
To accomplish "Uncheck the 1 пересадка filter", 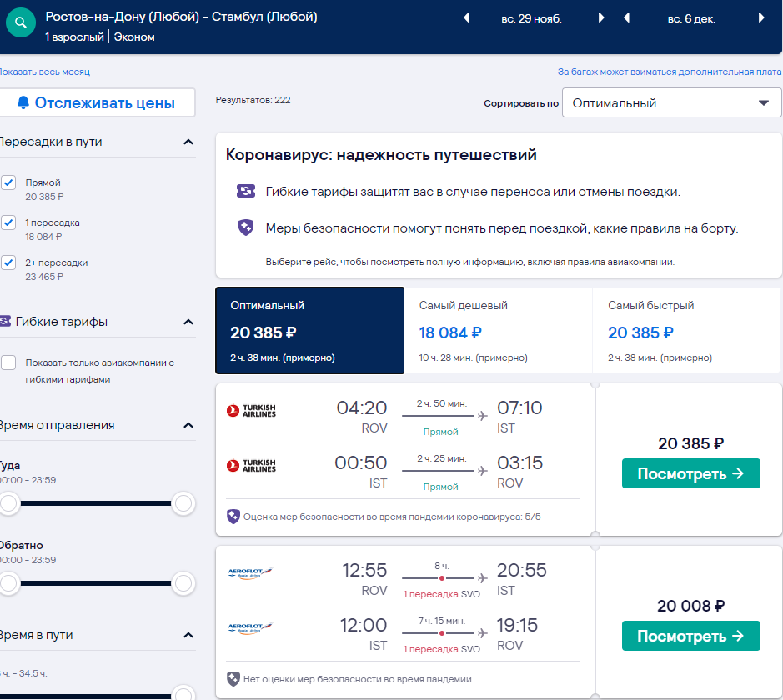I will click(x=8, y=222).
